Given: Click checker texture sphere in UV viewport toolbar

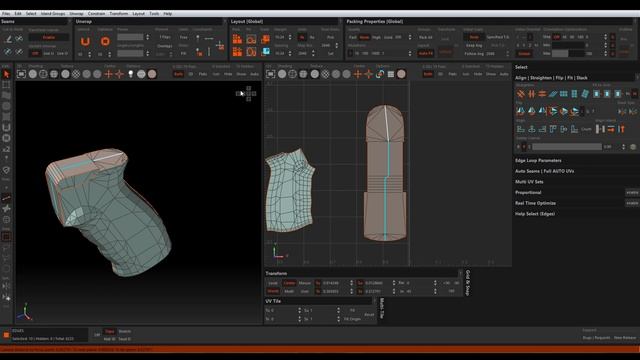Looking at the screenshot, I should 325,74.
